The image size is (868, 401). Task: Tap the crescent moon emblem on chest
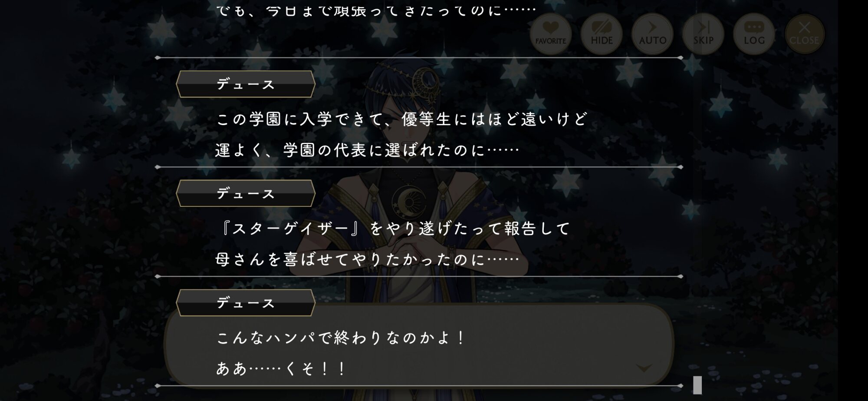pos(409,199)
